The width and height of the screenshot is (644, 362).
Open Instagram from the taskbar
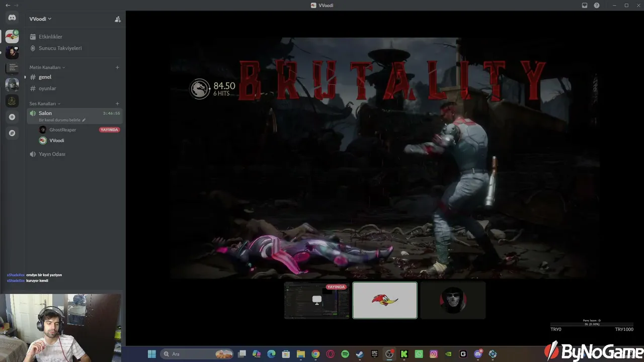(434, 354)
